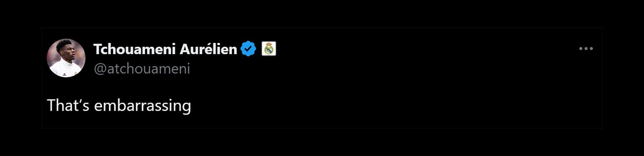Screen dimensions: 644x156
Task: Click the word "embarrassing" in the tweet
Action: coord(143,106)
